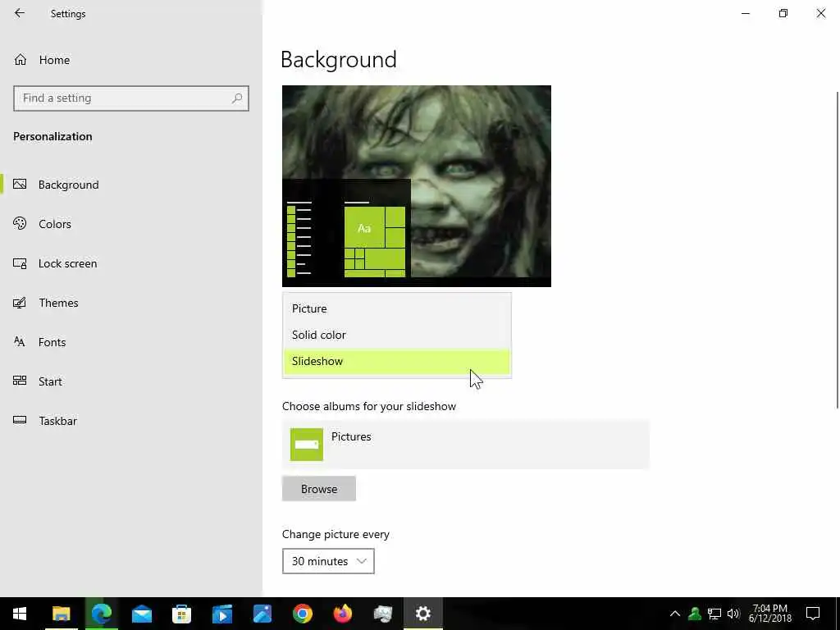Click the Settings gear in taskbar
Screen dimensions: 840x630
coord(422,614)
